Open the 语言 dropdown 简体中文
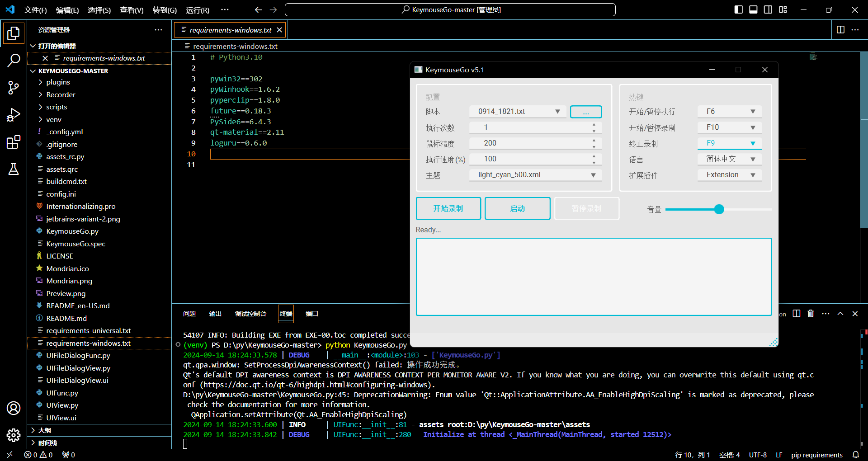868x461 pixels. 730,159
